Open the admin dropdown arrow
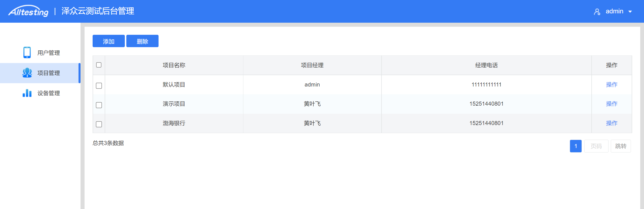 click(x=630, y=12)
